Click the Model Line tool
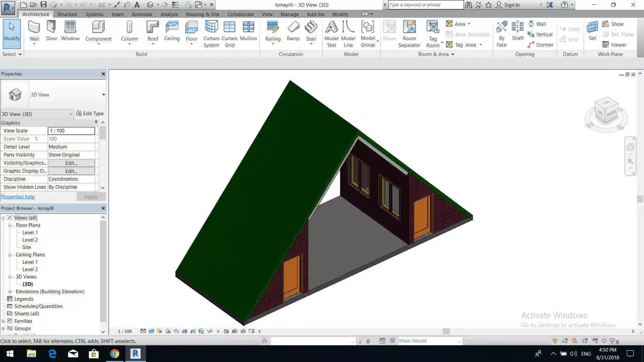644x362 pixels. point(348,34)
